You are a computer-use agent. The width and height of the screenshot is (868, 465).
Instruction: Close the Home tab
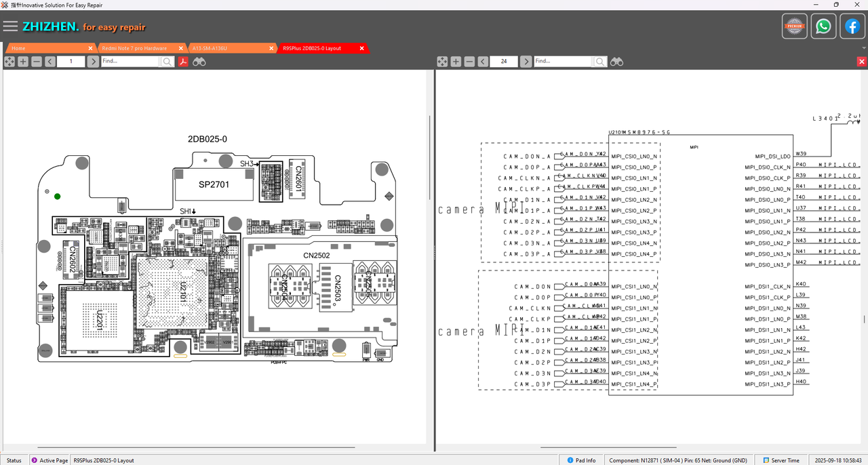91,48
